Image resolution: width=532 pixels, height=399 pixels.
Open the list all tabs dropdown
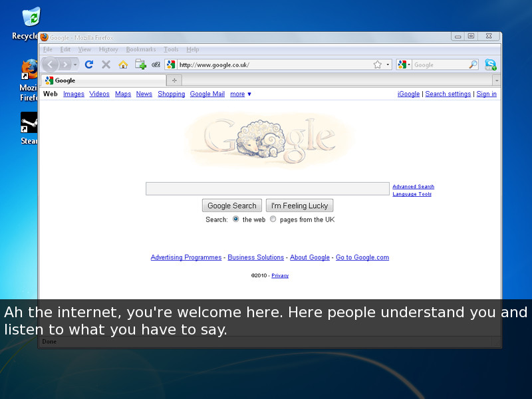[x=497, y=80]
